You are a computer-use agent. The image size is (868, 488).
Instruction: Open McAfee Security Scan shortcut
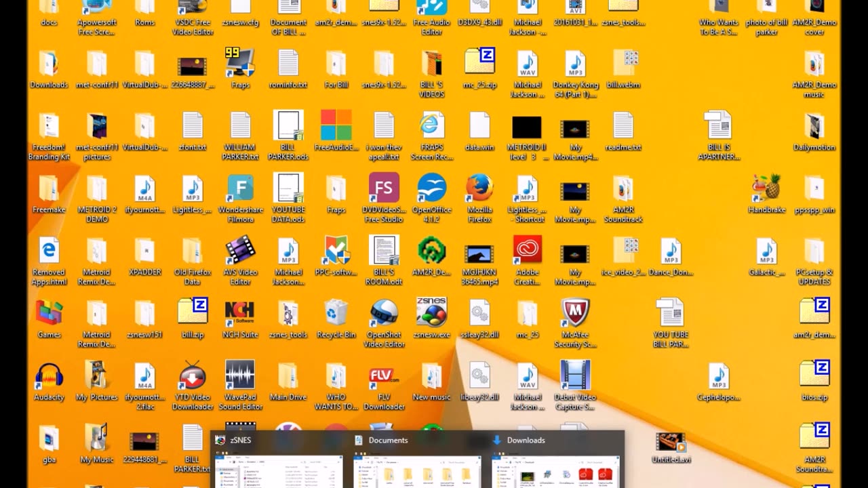575,314
